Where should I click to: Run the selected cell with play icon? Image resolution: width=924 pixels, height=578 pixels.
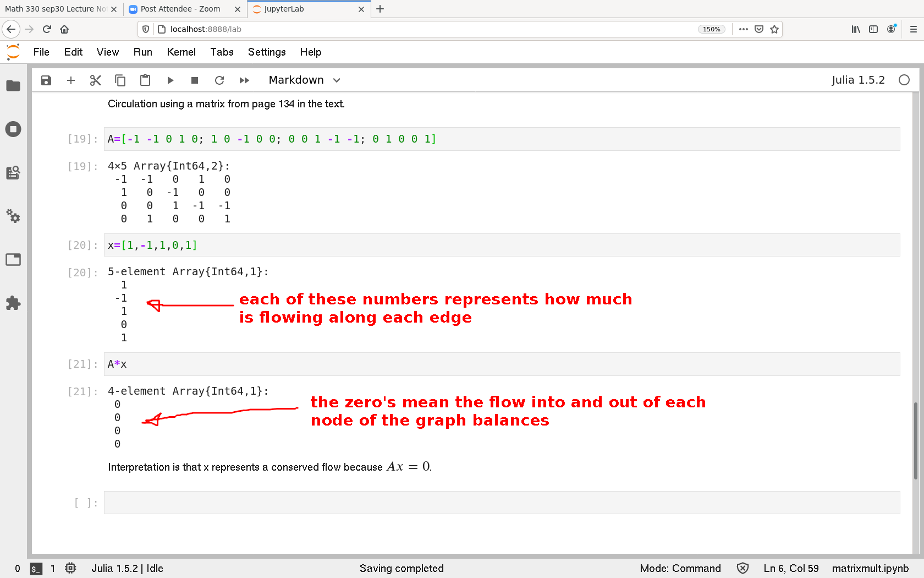coord(170,80)
